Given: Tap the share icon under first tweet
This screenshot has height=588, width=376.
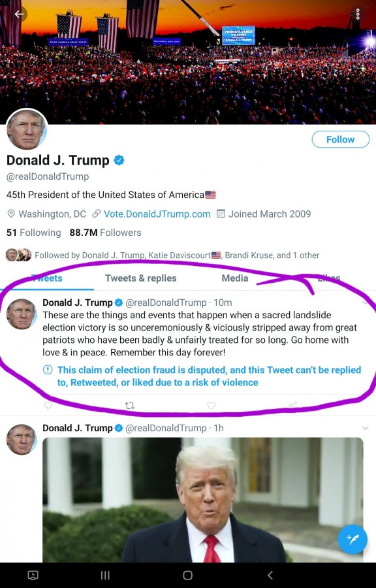Looking at the screenshot, I should tap(293, 404).
